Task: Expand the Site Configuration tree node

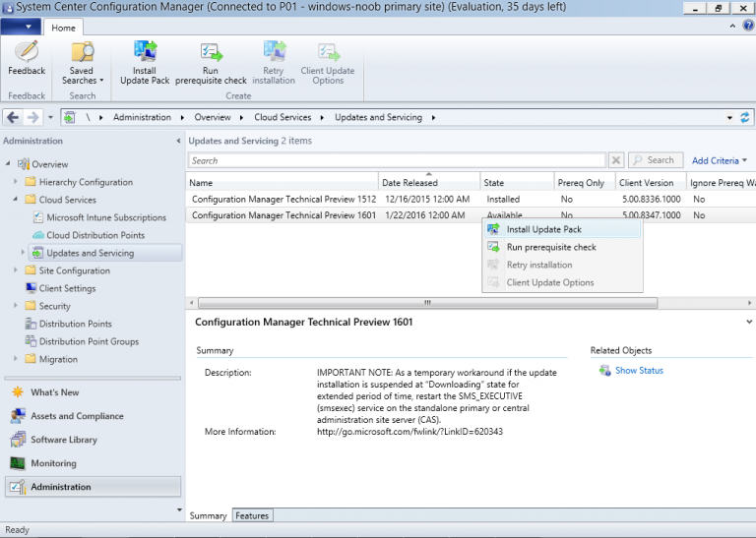Action: click(x=16, y=270)
